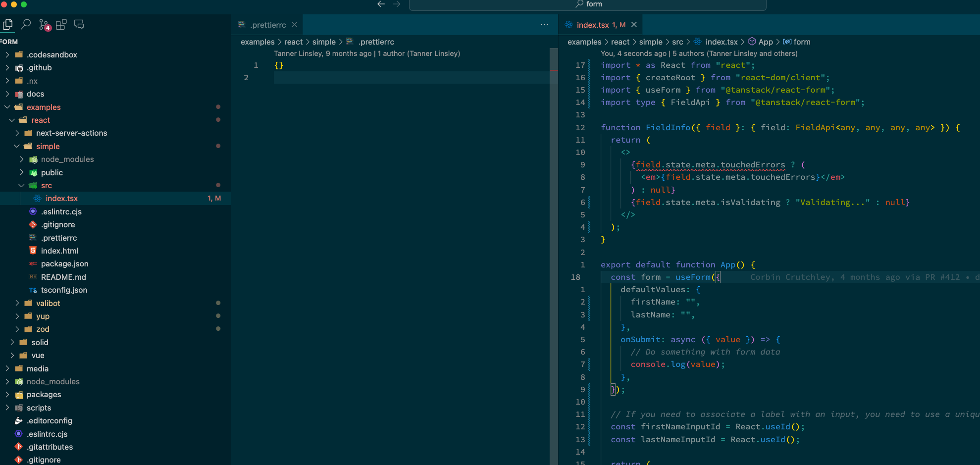Expand the scripts folder

7,408
